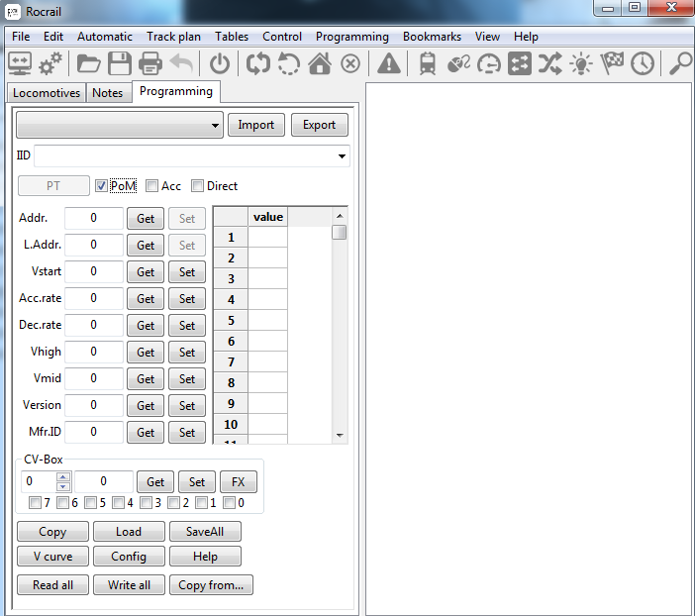Click the Export button
Viewport: 695px width, 616px height.
319,125
